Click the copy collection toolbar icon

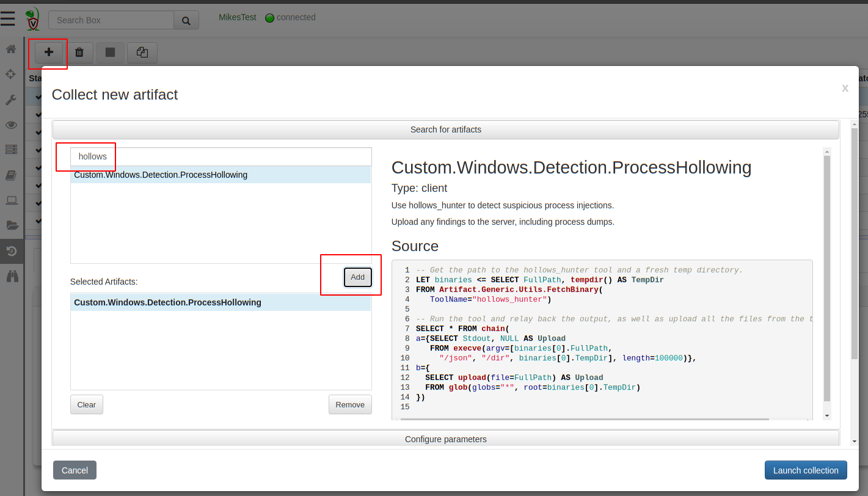(x=142, y=53)
